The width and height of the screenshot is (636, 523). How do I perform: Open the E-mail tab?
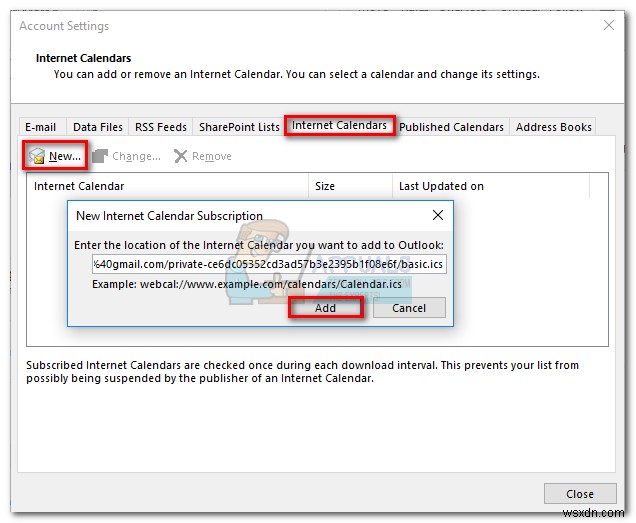(41, 127)
